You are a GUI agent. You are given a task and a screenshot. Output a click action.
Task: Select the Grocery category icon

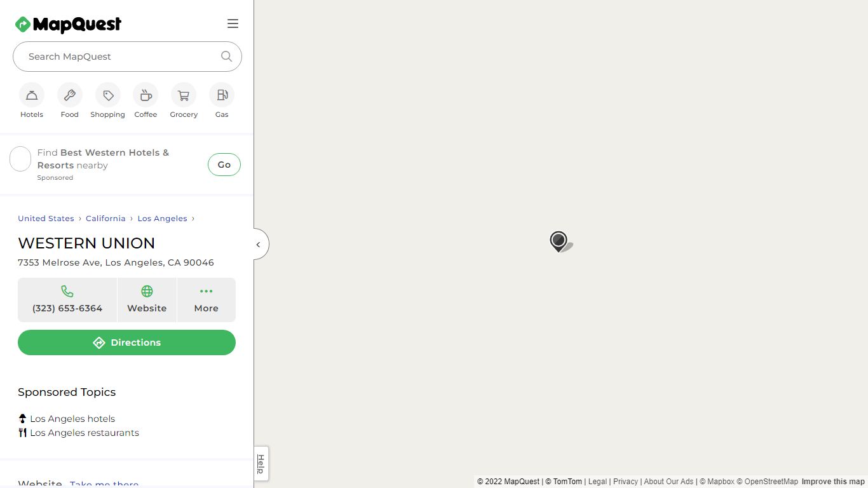(184, 95)
